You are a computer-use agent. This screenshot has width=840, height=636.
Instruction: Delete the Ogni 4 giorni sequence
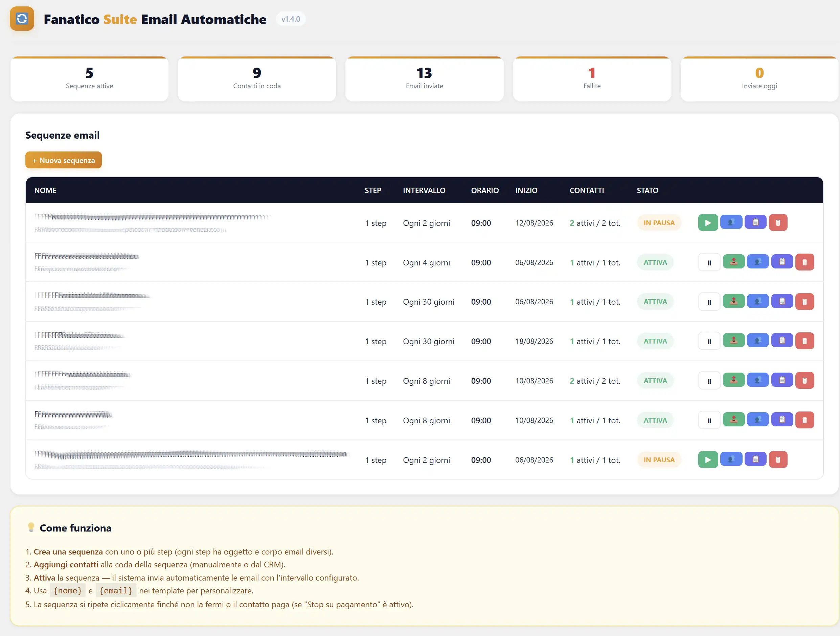(x=805, y=262)
